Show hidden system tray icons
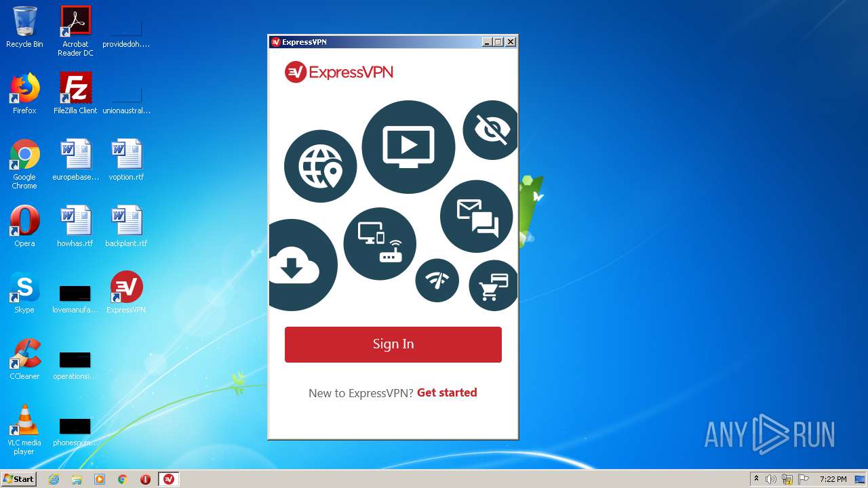868x488 pixels. pos(756,479)
